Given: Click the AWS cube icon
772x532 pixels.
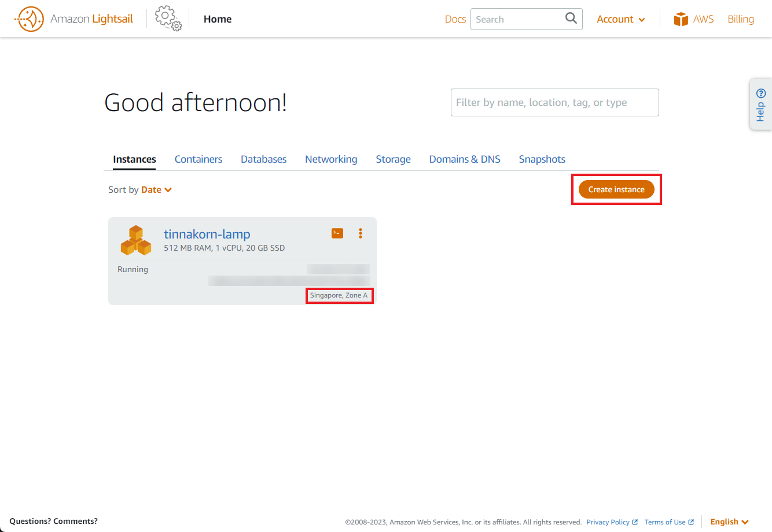Looking at the screenshot, I should click(681, 19).
